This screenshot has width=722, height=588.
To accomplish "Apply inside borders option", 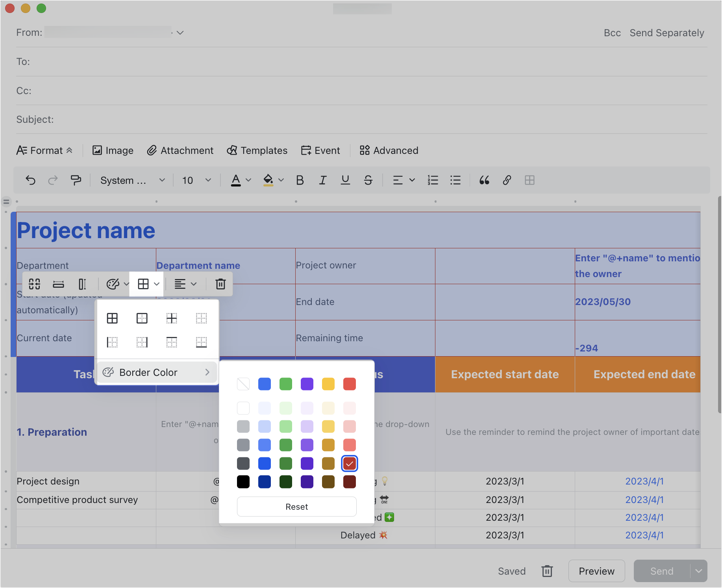I will click(172, 318).
